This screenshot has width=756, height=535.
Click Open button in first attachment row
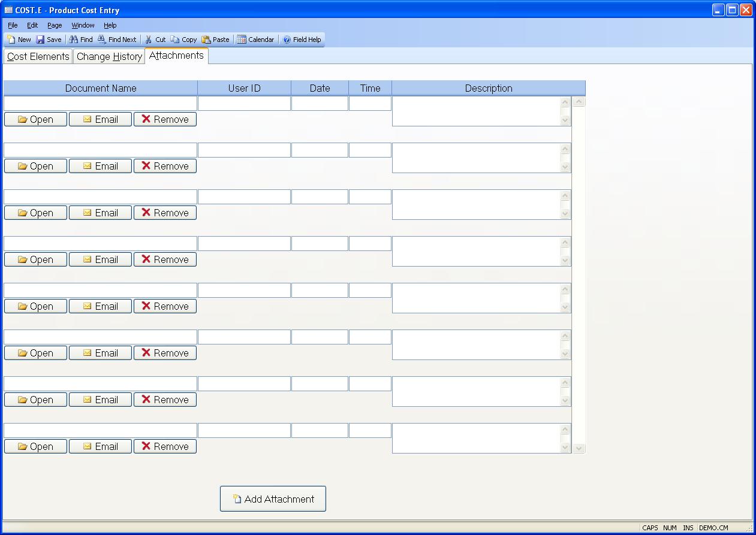tap(35, 119)
